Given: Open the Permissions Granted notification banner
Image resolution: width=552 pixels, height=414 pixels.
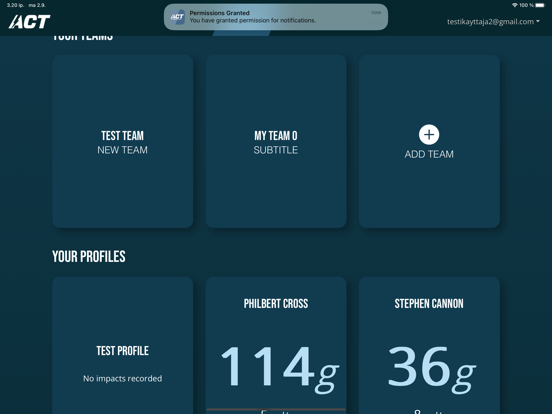Looking at the screenshot, I should (x=276, y=17).
